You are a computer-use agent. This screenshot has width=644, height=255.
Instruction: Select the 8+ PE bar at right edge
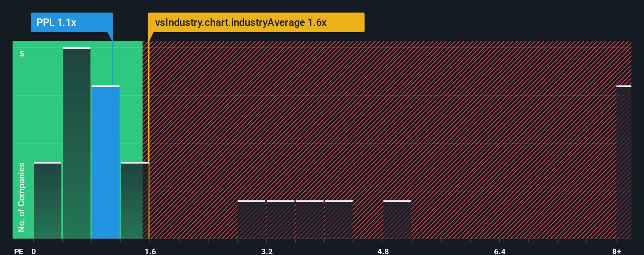tap(624, 162)
